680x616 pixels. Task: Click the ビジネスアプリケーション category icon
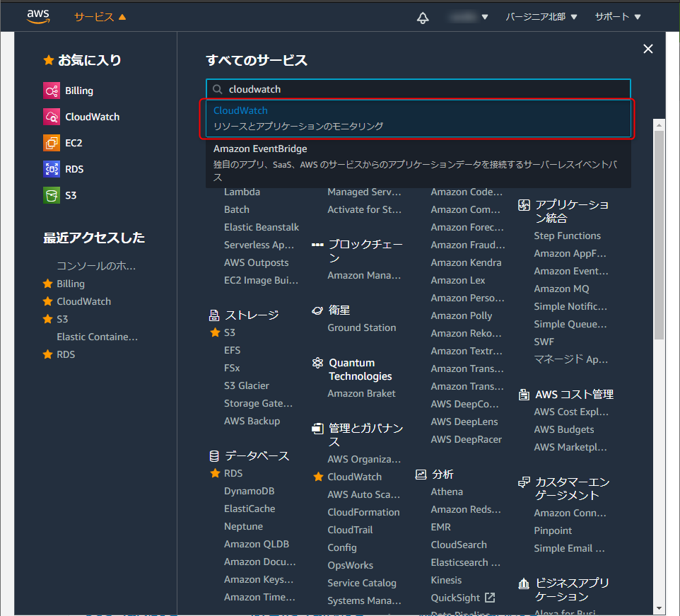click(524, 583)
